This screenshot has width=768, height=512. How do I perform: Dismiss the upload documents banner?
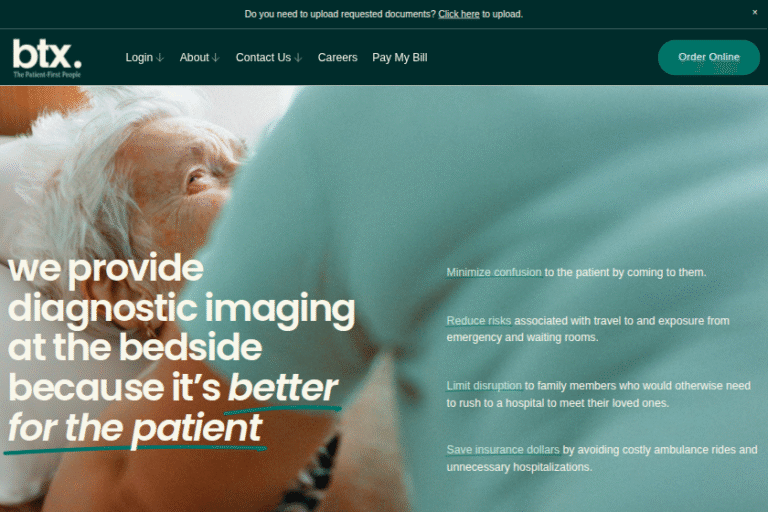click(x=754, y=13)
